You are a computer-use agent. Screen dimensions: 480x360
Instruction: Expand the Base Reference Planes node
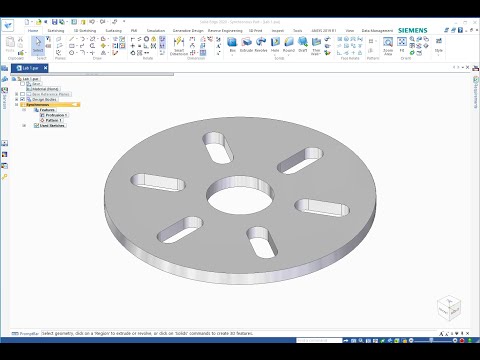pyautogui.click(x=16, y=94)
